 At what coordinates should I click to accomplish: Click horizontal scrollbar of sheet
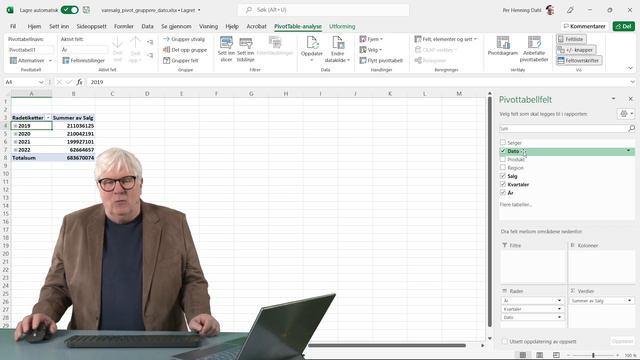tap(387, 345)
